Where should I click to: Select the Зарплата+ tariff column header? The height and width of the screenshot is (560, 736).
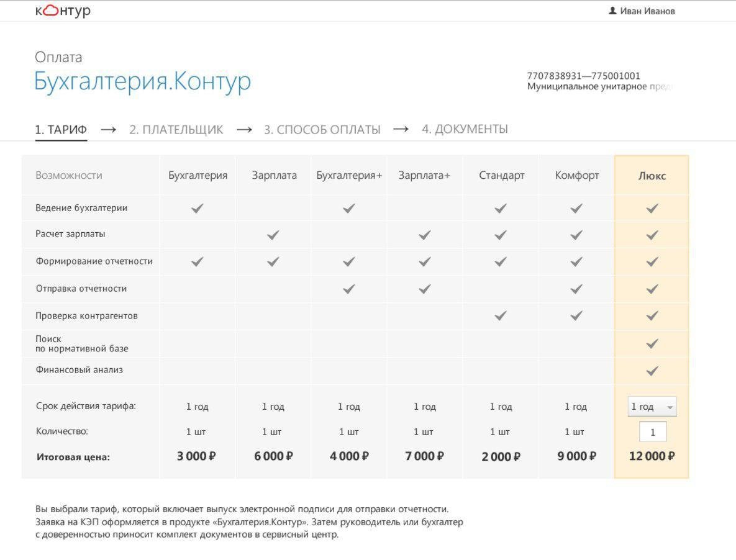[424, 176]
